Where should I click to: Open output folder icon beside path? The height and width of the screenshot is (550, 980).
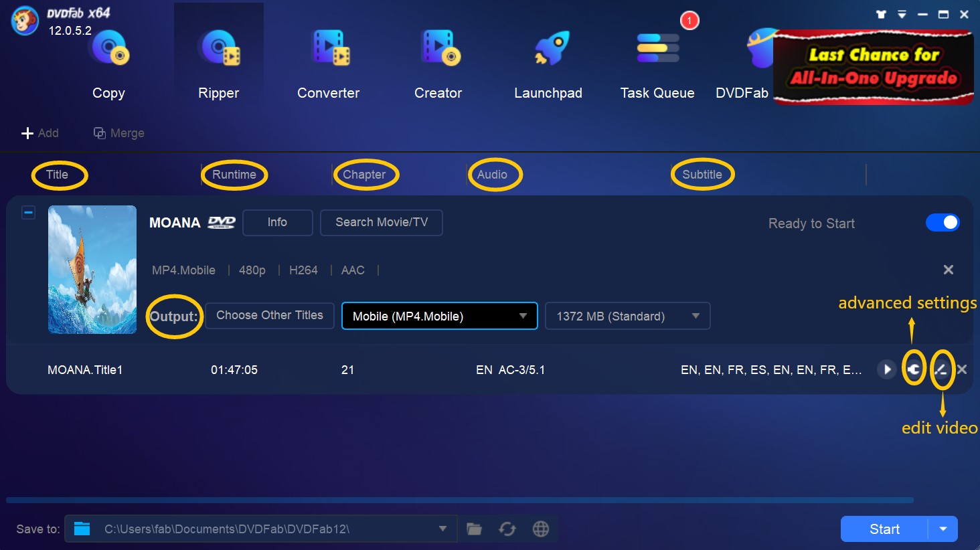point(474,529)
